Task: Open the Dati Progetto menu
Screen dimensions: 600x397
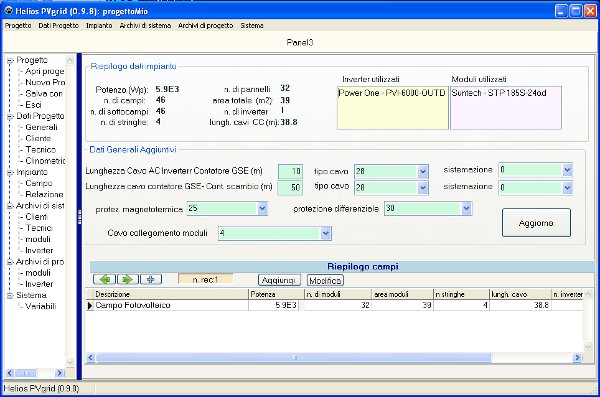Action: [x=59, y=26]
